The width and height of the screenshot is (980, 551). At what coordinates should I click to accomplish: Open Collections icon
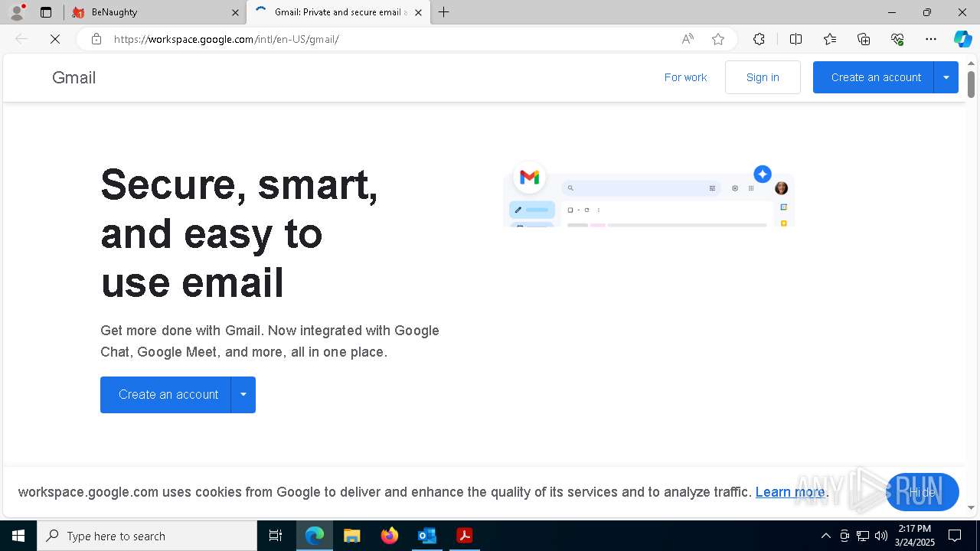(864, 39)
